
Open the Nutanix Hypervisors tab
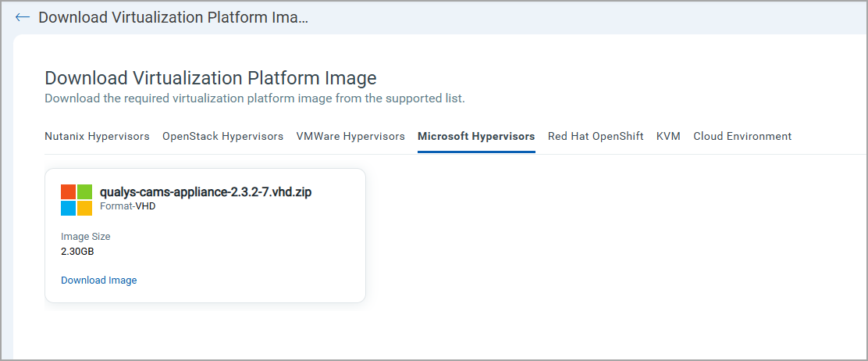pos(97,136)
